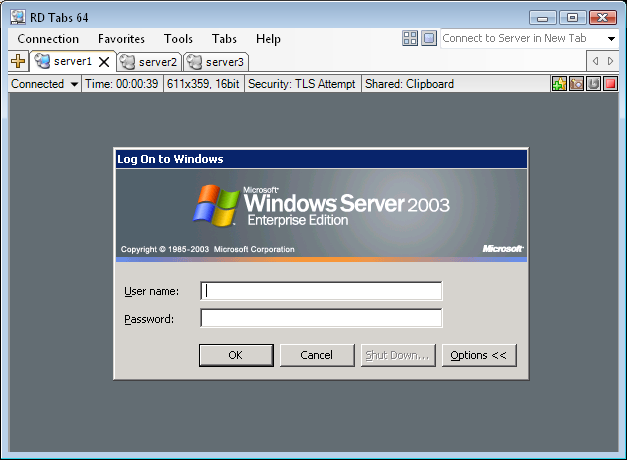Open the Tools menu

[x=178, y=39]
